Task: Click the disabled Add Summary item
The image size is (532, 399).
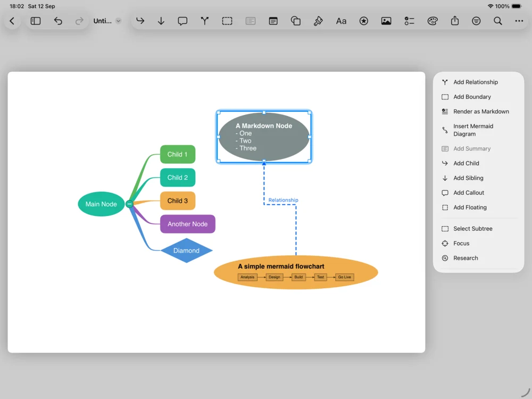Action: point(478,148)
